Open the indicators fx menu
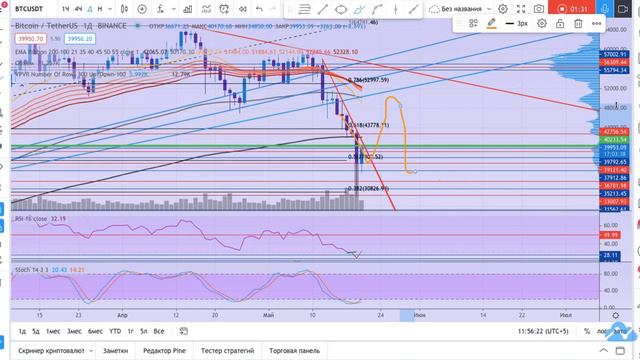Image resolution: width=640 pixels, height=360 pixels. (x=161, y=9)
